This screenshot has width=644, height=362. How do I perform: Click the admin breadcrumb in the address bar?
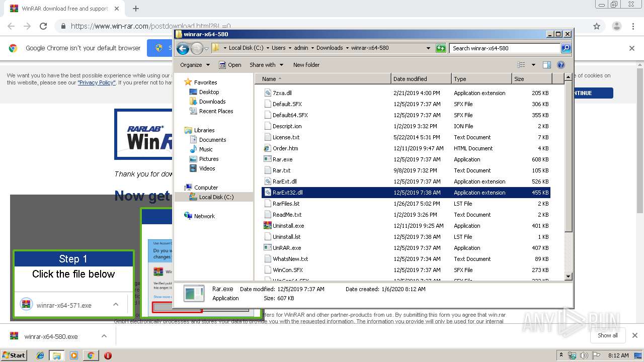coord(301,48)
